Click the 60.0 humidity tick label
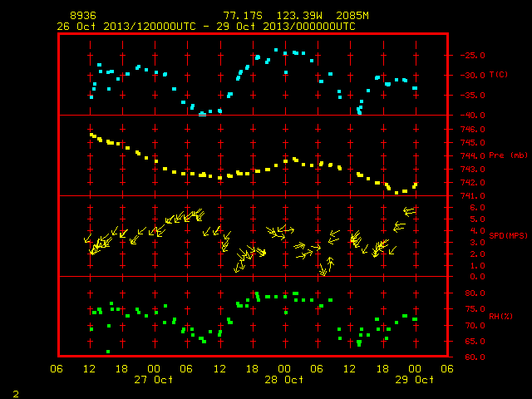The width and height of the screenshot is (532, 399). coord(475,357)
